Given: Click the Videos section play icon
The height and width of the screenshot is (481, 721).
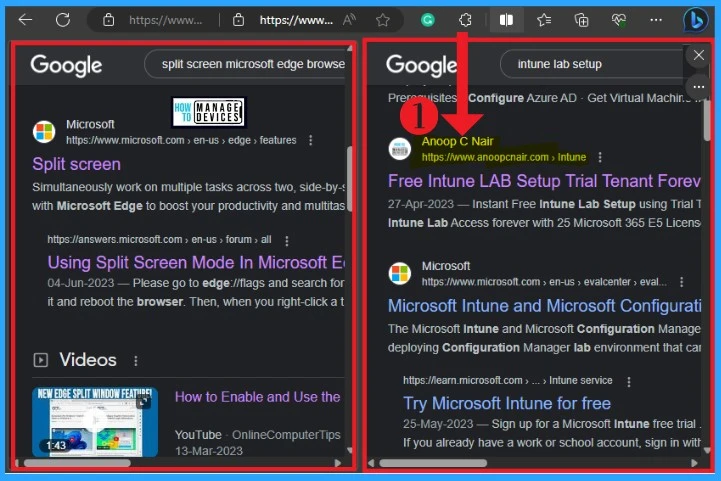Looking at the screenshot, I should point(40,360).
